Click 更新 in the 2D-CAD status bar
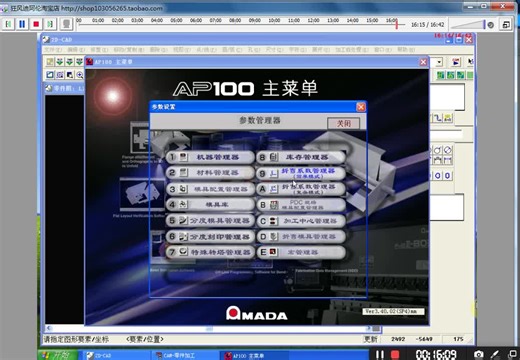520x360 pixels. pos(370,339)
